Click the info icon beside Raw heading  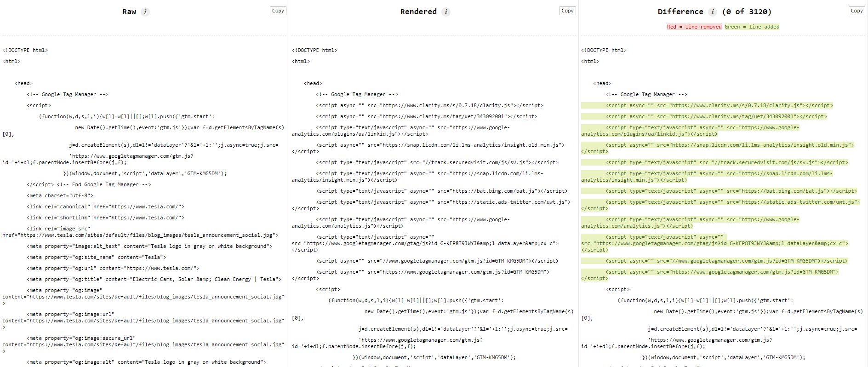[145, 12]
